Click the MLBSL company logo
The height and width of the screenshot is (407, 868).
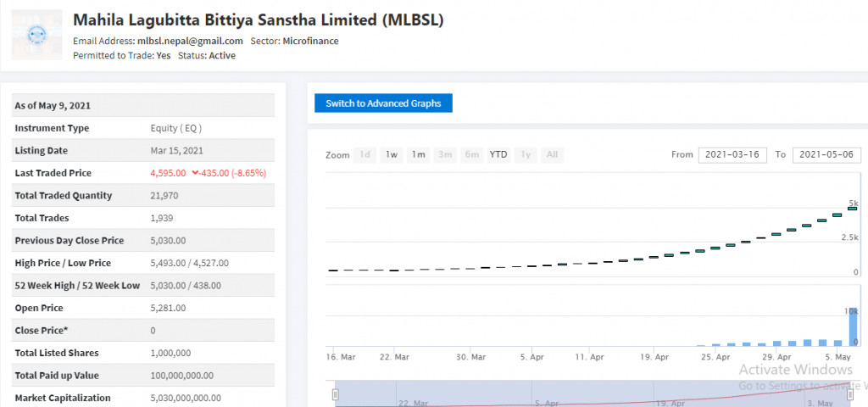[x=36, y=35]
